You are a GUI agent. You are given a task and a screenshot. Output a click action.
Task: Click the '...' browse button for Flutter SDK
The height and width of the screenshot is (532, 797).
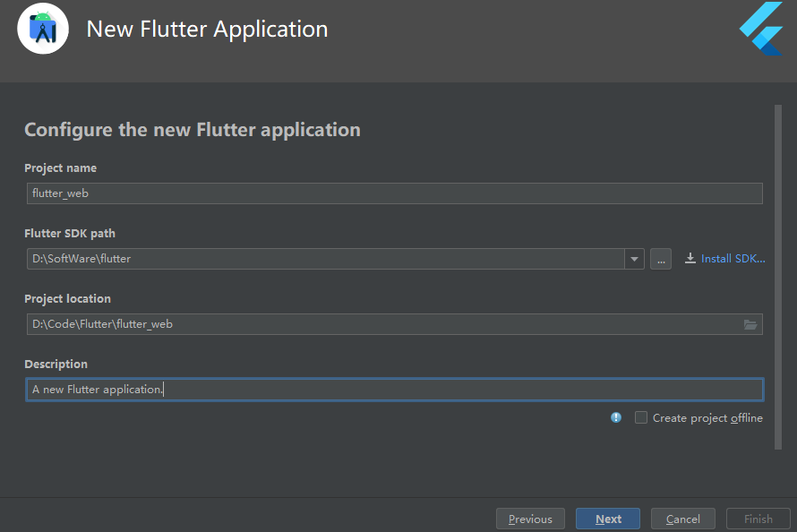[661, 258]
